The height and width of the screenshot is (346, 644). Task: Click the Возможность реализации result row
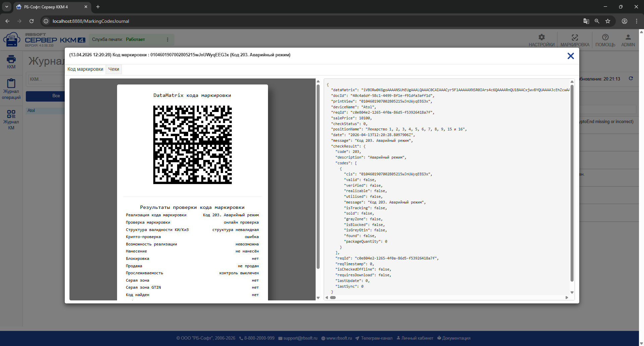[x=192, y=244]
